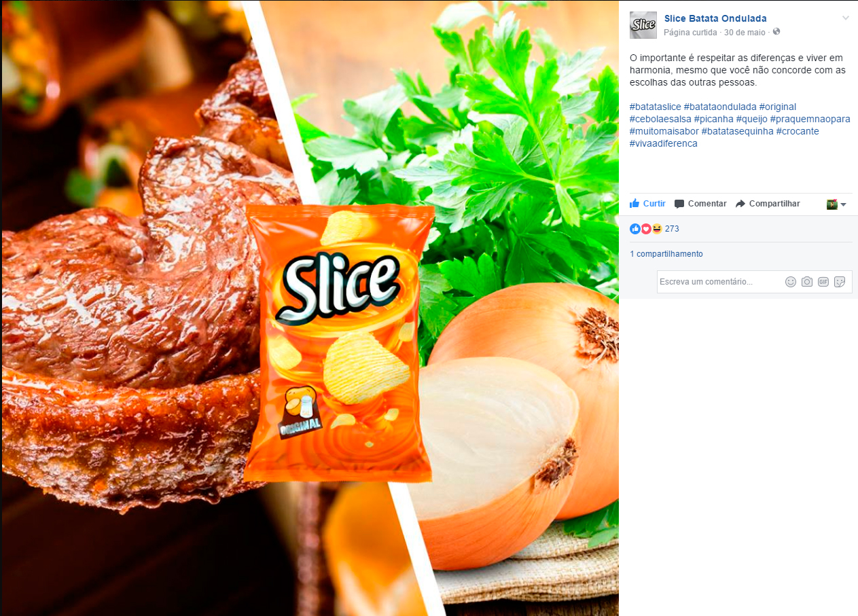Attach a photo using the camera icon
This screenshot has height=616, width=858.
[807, 282]
